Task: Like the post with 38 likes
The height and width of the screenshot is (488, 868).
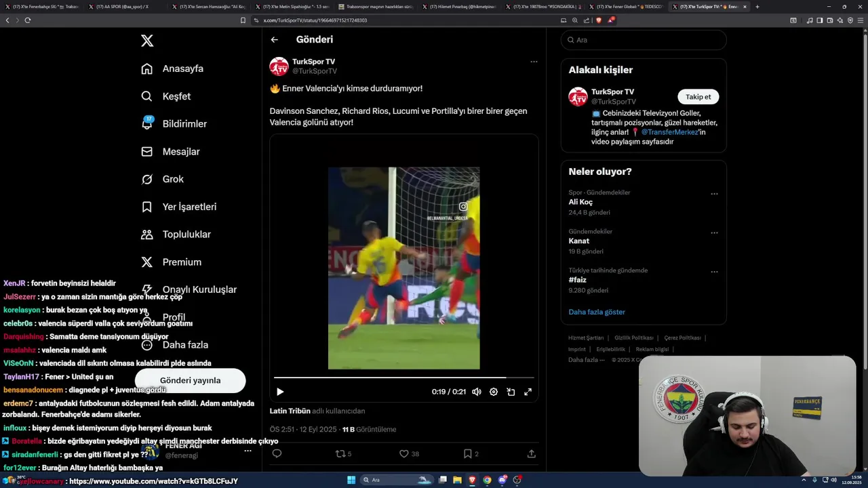Action: [x=409, y=454]
